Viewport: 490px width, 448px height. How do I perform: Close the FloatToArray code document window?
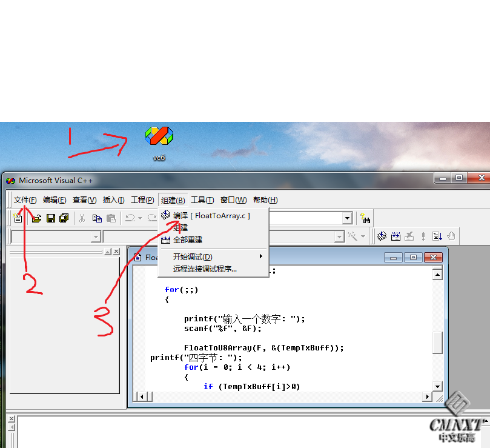(433, 258)
